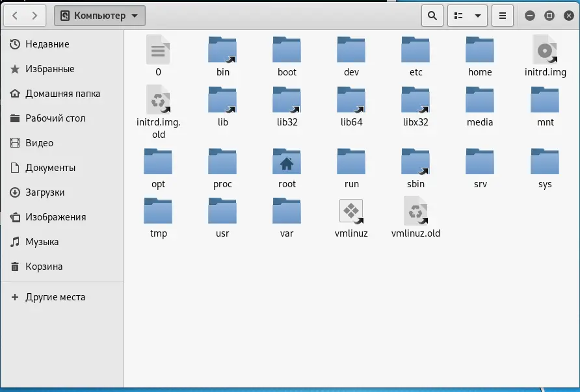This screenshot has height=392, width=580.
Task: Select the home folder
Action: [x=480, y=55]
